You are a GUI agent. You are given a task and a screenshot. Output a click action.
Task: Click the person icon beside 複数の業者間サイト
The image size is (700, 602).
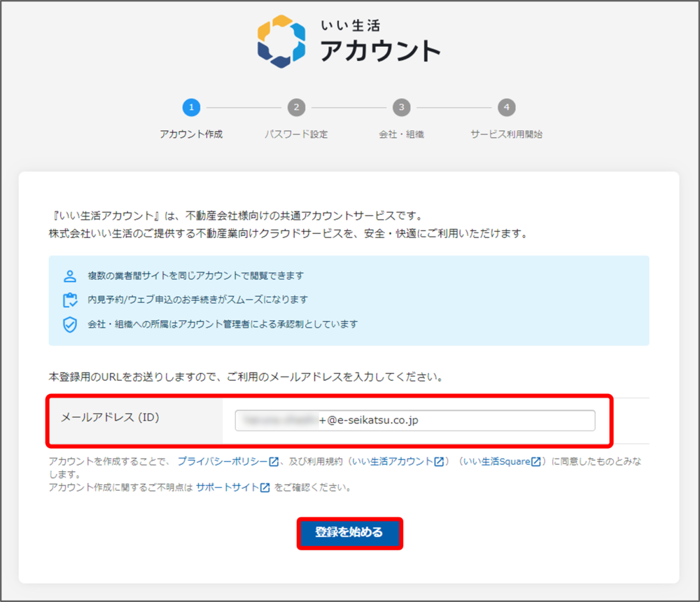pyautogui.click(x=69, y=276)
